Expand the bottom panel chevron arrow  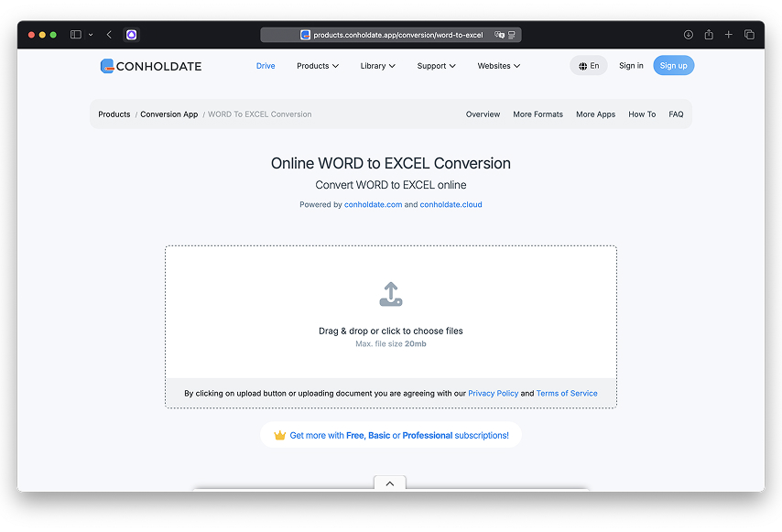click(390, 483)
